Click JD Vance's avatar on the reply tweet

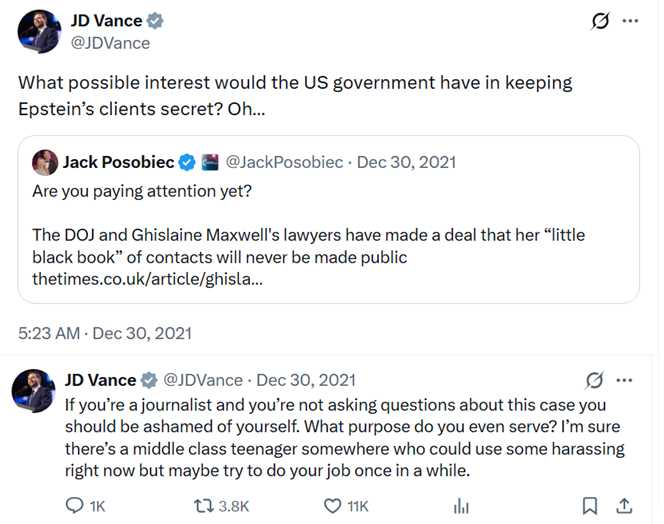(33, 391)
